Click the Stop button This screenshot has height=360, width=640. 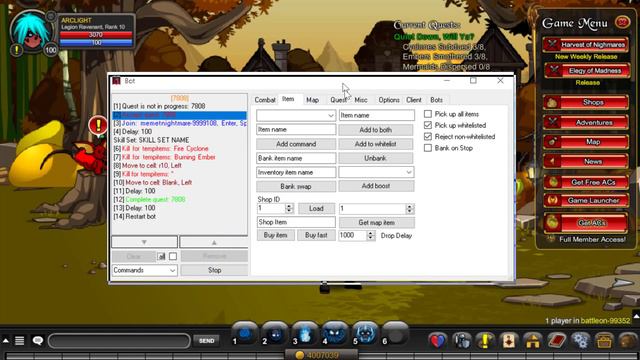coord(214,270)
